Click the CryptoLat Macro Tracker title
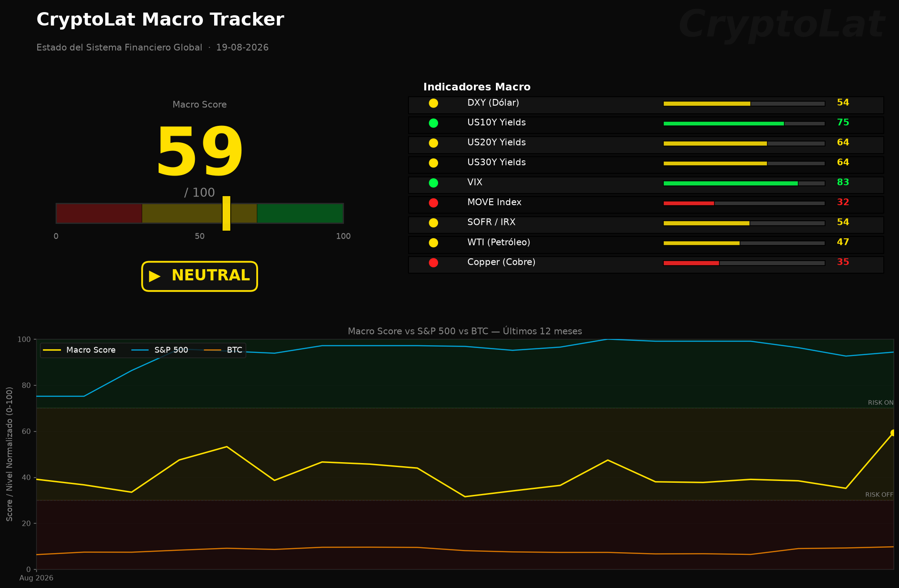The image size is (899, 588). click(x=160, y=20)
